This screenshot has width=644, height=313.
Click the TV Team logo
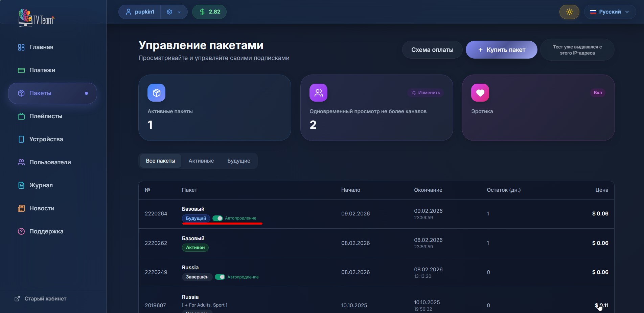(x=36, y=18)
